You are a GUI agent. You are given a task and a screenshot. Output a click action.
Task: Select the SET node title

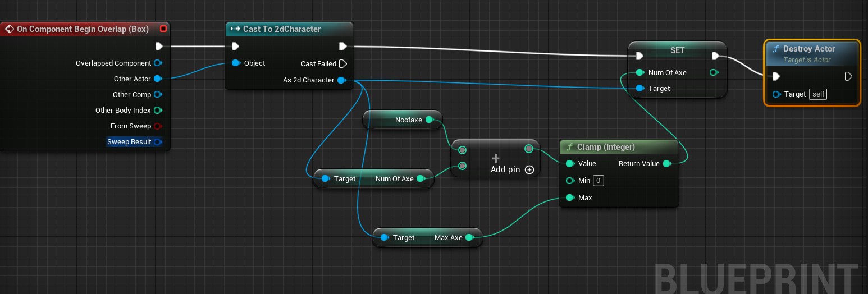677,50
